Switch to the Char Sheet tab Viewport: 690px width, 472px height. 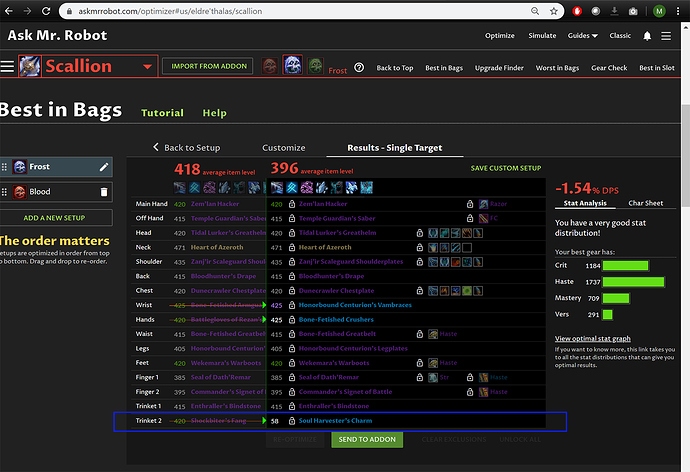tap(646, 203)
